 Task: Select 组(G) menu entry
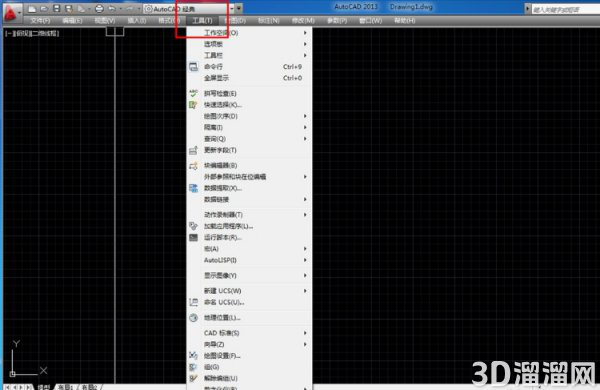[249, 367]
